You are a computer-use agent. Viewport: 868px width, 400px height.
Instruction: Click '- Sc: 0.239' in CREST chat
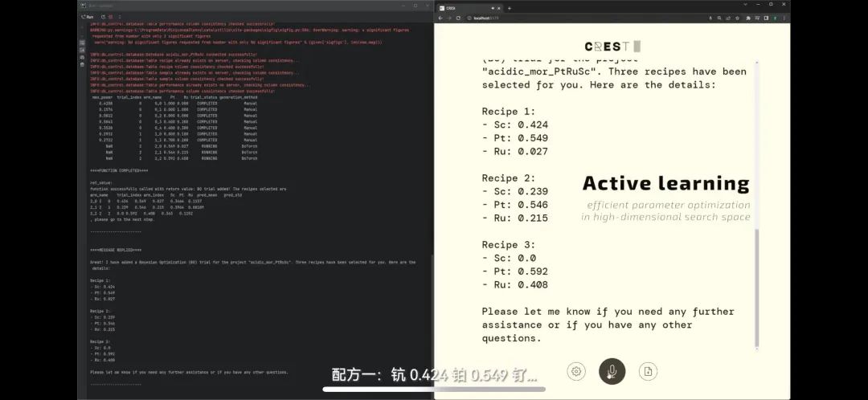tap(515, 191)
